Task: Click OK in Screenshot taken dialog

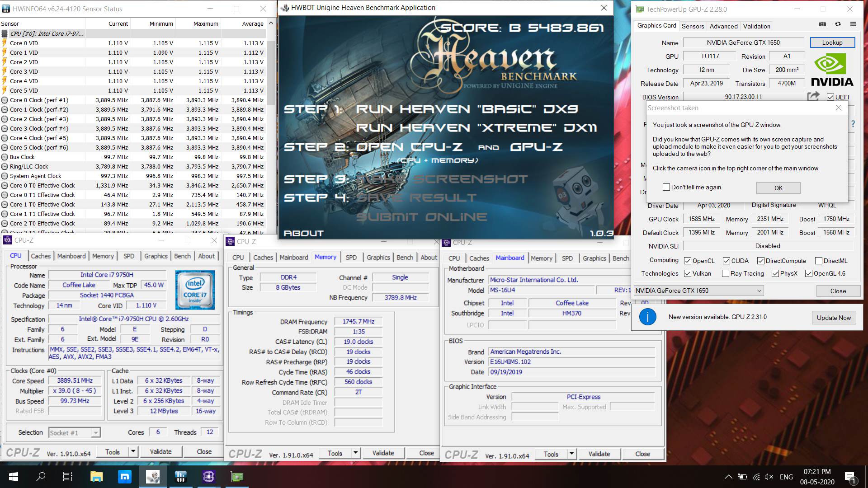Action: pyautogui.click(x=778, y=188)
